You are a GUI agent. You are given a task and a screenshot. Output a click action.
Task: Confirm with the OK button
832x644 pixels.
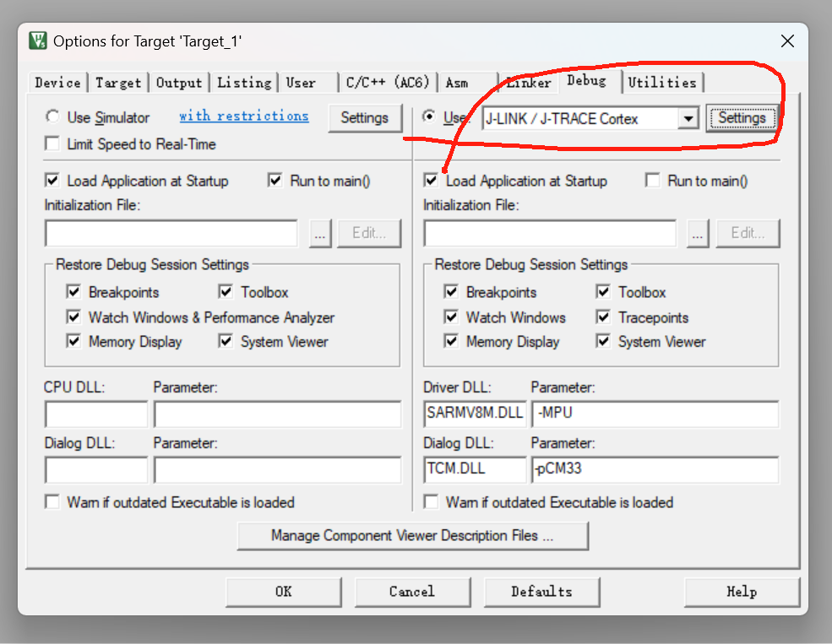283,592
